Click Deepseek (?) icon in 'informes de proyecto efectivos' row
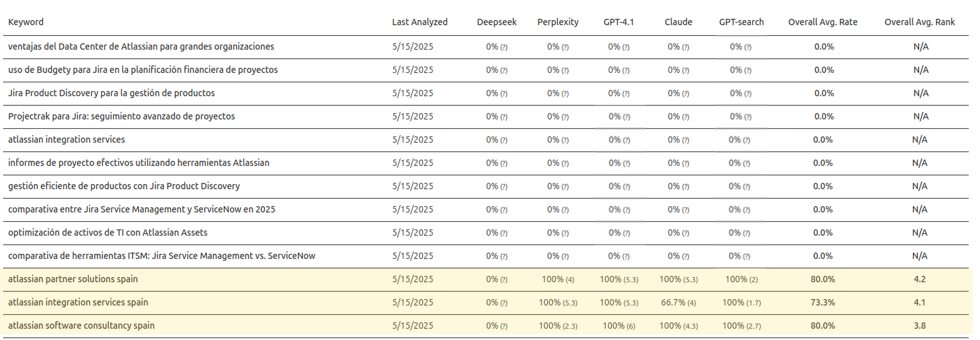 pos(504,163)
